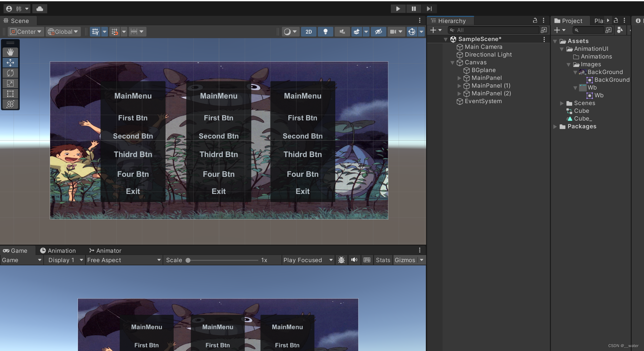Open the cloud services icon
This screenshot has height=351, width=644.
(40, 9)
